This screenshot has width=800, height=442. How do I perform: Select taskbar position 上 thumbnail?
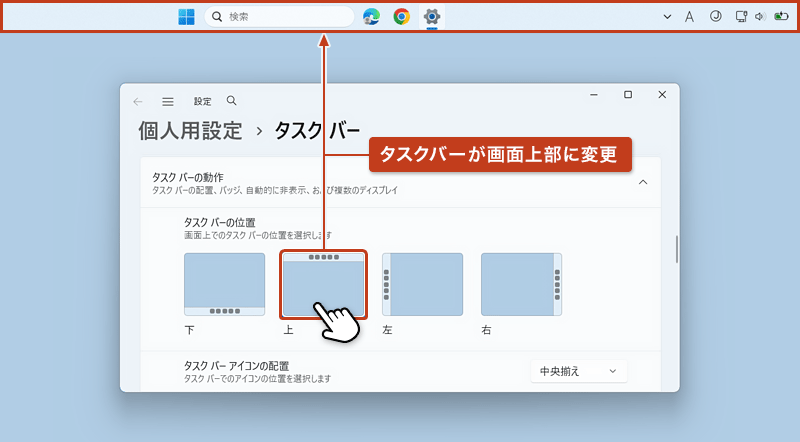323,284
